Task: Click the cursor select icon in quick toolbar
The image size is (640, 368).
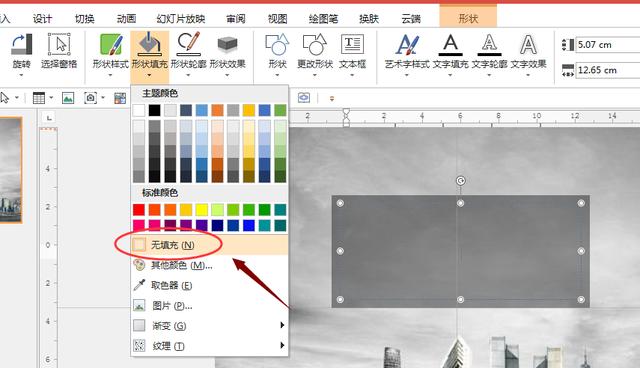Action: click(4, 98)
